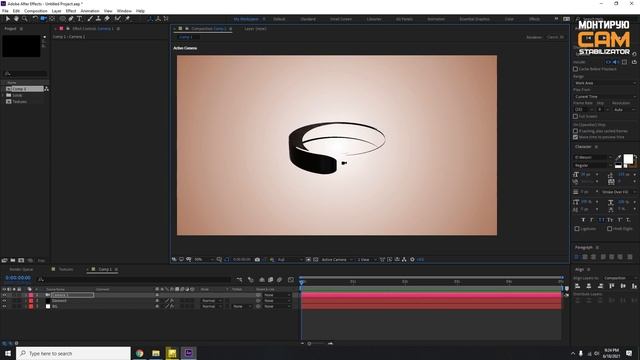The width and height of the screenshot is (640, 360).
Task: Select the Selection arrow tool
Action: tap(8, 19)
